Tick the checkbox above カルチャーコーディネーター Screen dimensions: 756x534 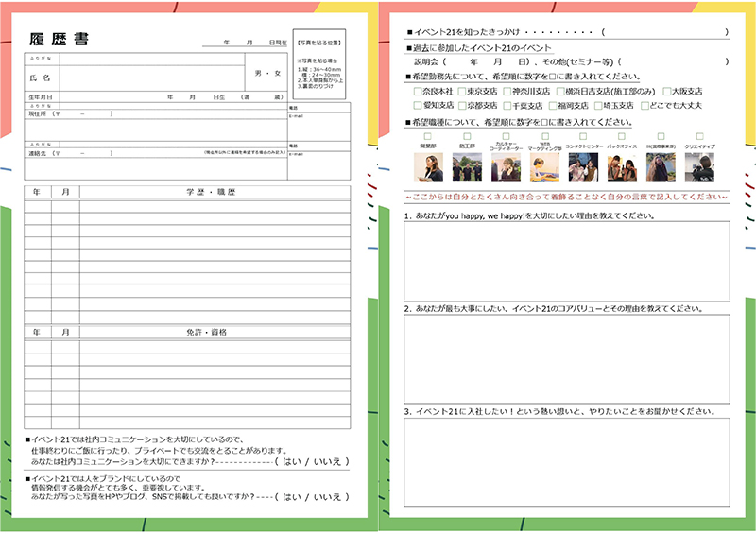[x=506, y=136]
